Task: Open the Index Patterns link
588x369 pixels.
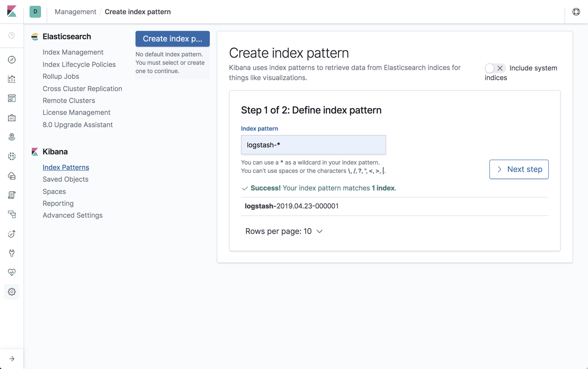Action: (x=66, y=167)
